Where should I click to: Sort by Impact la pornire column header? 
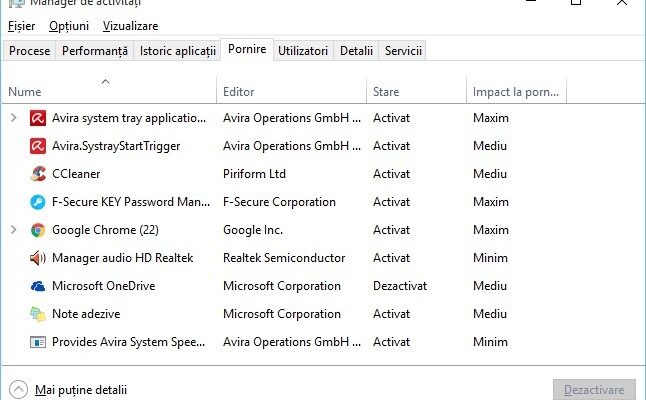514,92
